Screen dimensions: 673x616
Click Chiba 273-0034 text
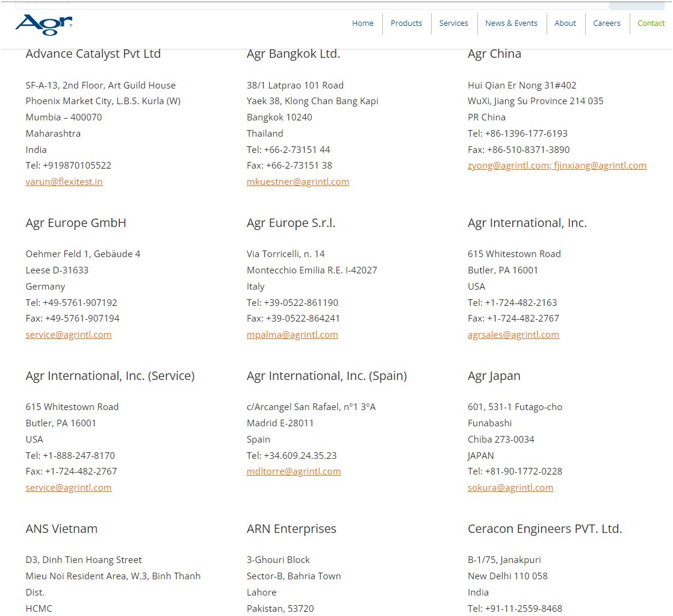click(501, 439)
